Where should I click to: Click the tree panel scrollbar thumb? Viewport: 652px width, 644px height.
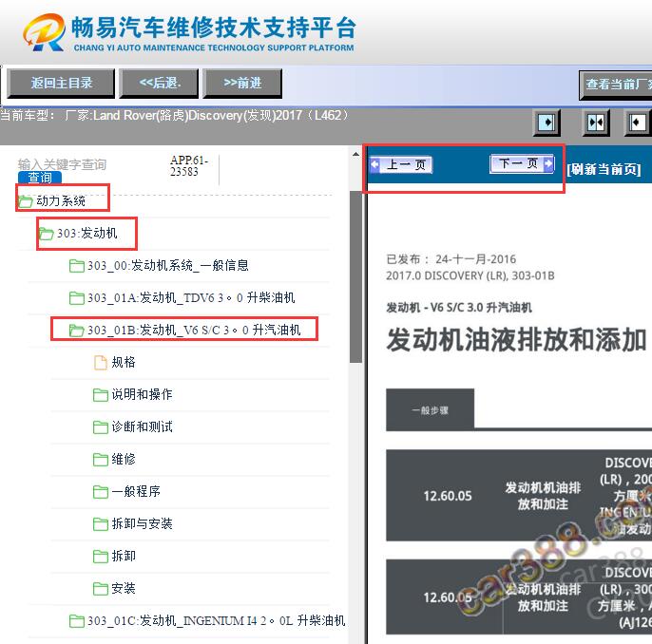(355, 277)
